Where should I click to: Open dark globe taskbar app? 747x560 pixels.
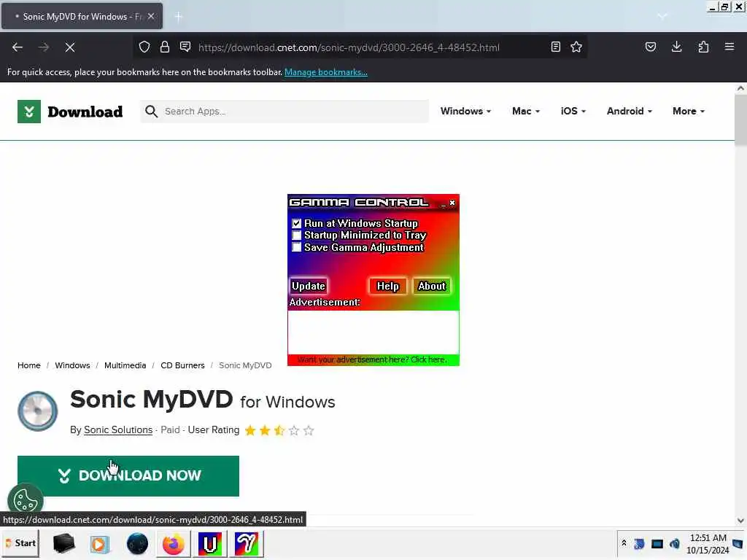pos(137,543)
